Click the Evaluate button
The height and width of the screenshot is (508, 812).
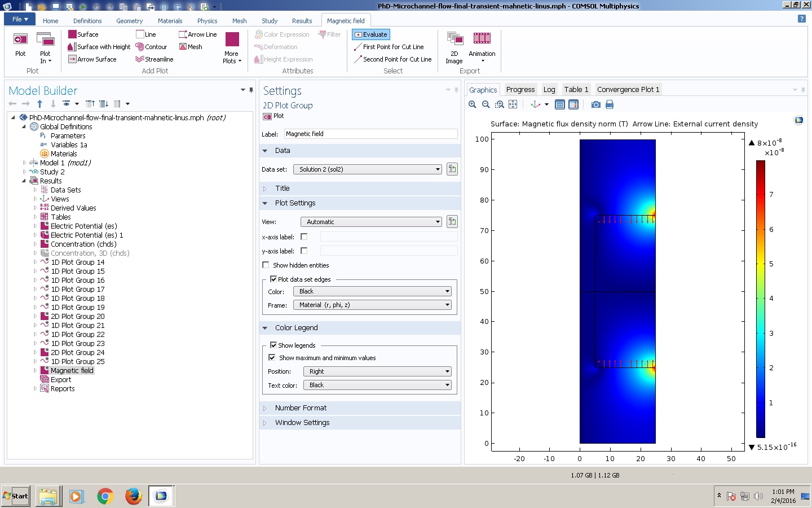pyautogui.click(x=370, y=34)
